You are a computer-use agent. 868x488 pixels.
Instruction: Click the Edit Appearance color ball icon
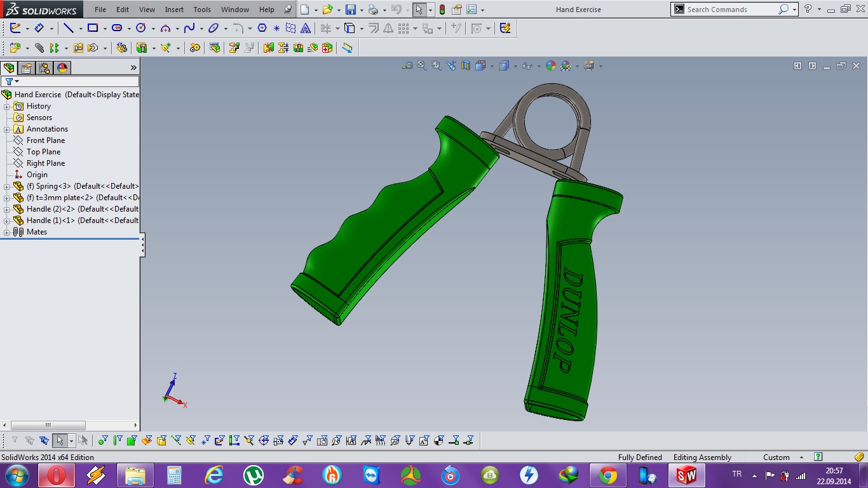click(x=551, y=65)
